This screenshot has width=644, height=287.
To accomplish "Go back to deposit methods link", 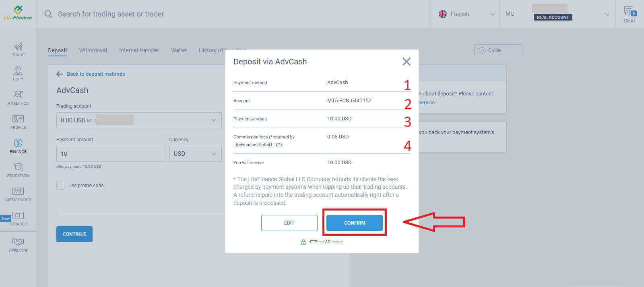I will coord(95,74).
